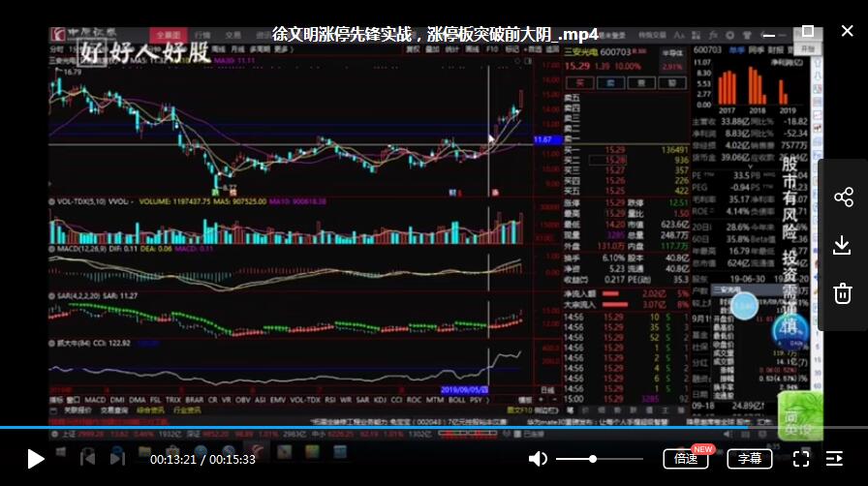
Task: Click the highlighted chart date 2019/09/05
Action: [464, 390]
